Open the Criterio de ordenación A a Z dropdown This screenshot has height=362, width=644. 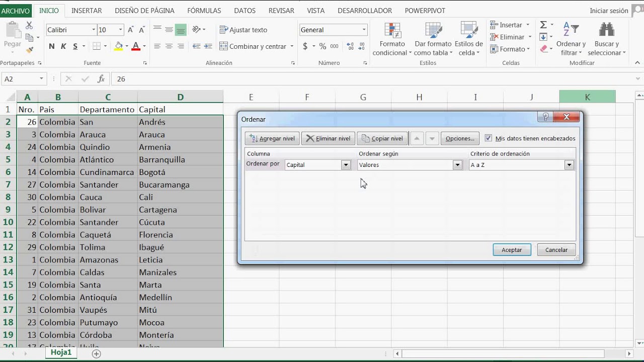point(569,165)
